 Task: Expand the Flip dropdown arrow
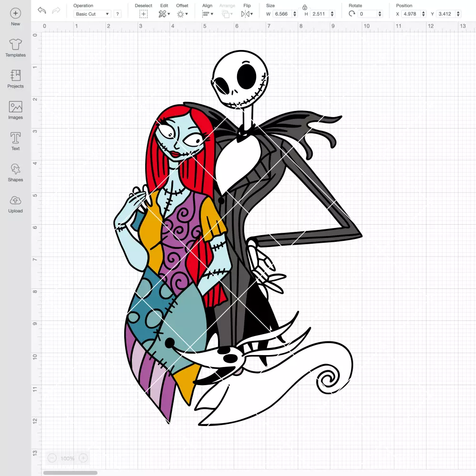[x=251, y=14]
